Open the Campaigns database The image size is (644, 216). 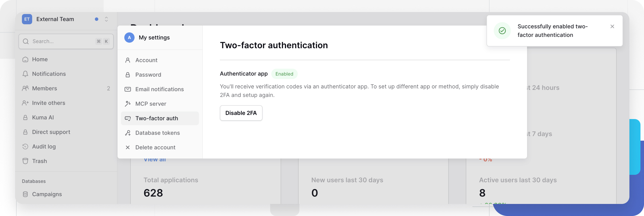[x=47, y=194]
